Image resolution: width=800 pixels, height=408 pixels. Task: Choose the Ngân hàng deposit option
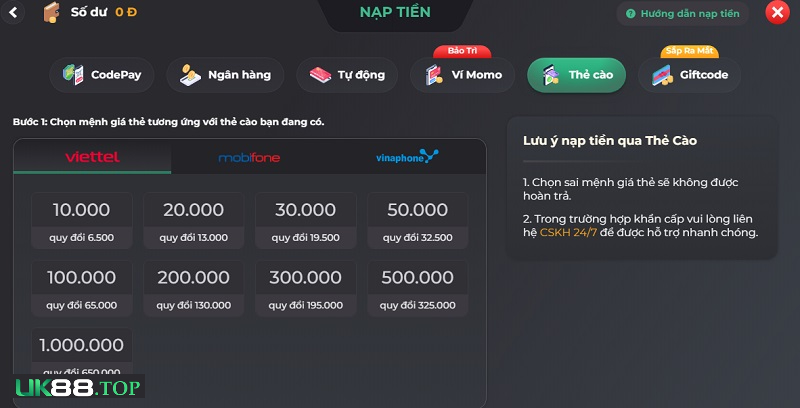[225, 75]
